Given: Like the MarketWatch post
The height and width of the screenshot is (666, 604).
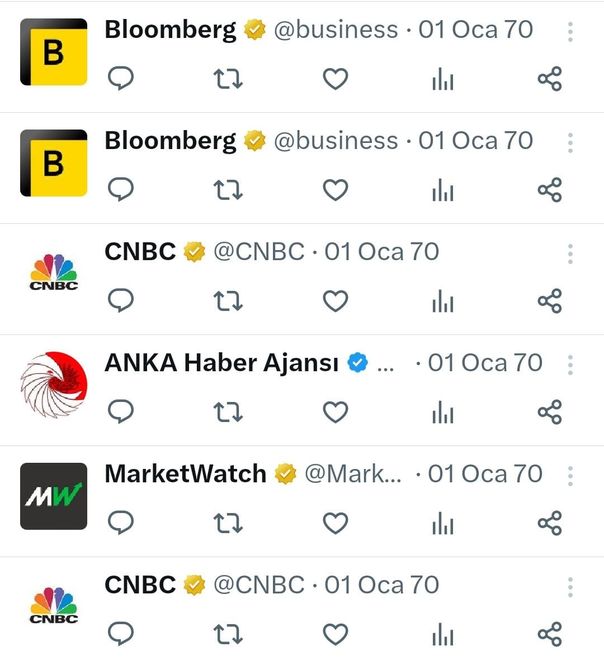Looking at the screenshot, I should (x=336, y=522).
